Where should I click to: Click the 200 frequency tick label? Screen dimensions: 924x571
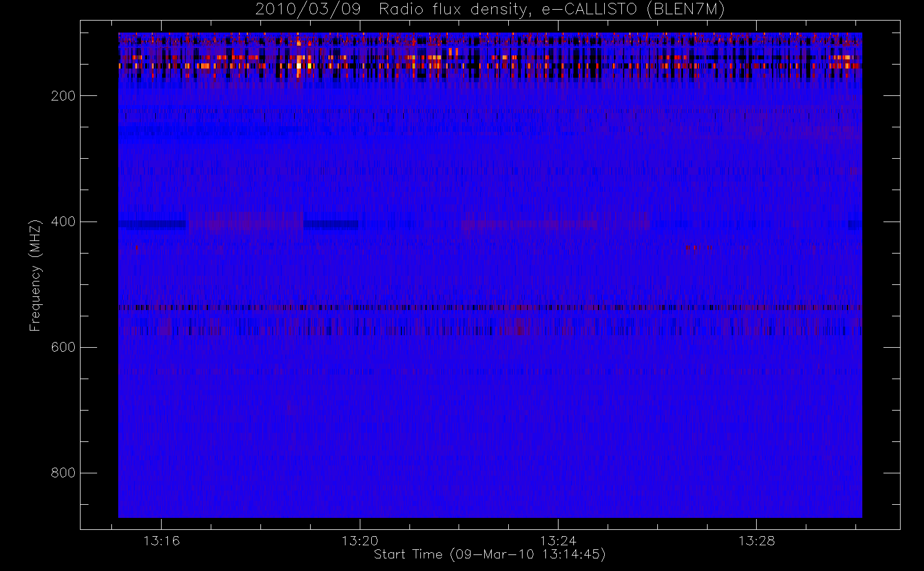(63, 96)
